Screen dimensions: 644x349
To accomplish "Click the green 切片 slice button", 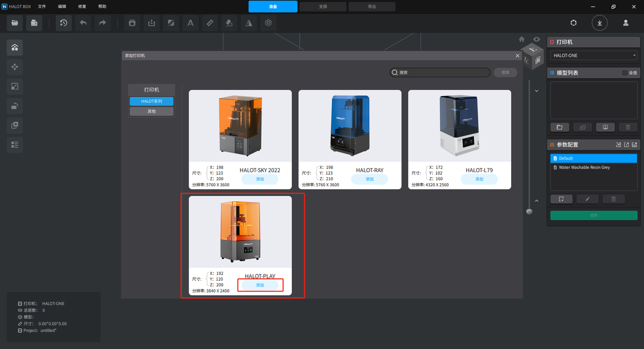I will pos(594,216).
